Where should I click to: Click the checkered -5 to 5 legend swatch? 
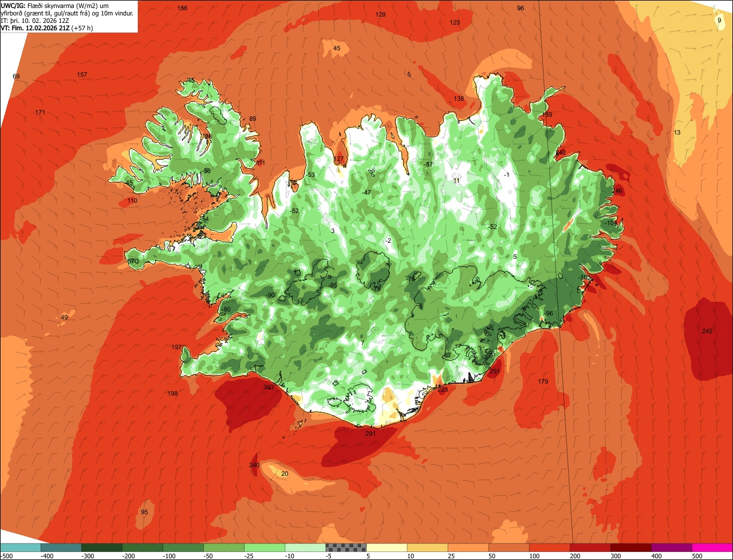(346, 547)
